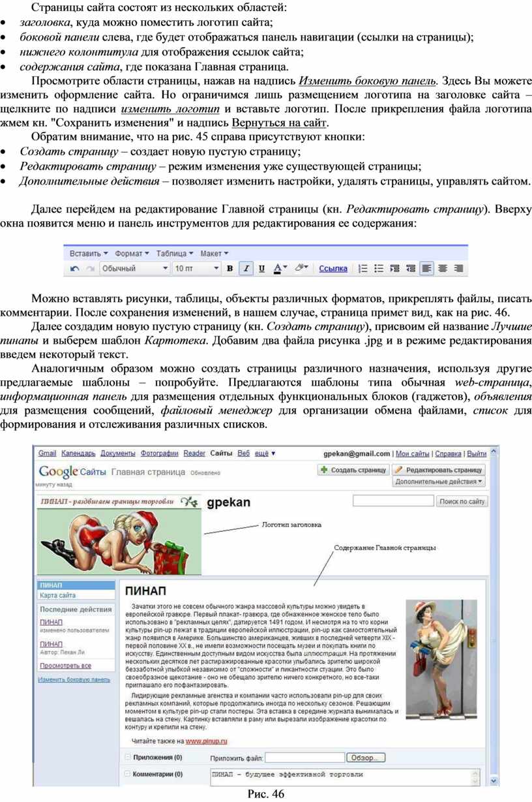
Task: Open the 'Мои сайты' link
Action: click(413, 454)
